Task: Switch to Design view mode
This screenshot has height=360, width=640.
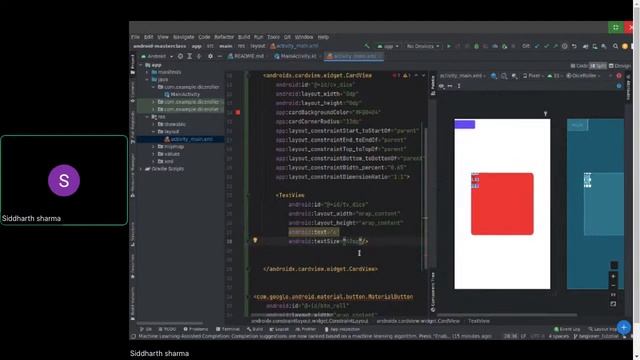Action: point(620,66)
